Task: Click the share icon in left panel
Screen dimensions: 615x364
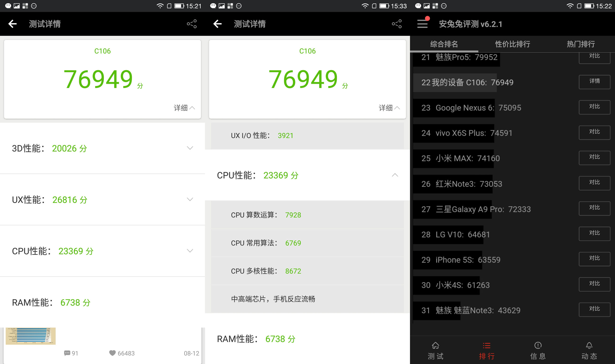Action: (192, 24)
